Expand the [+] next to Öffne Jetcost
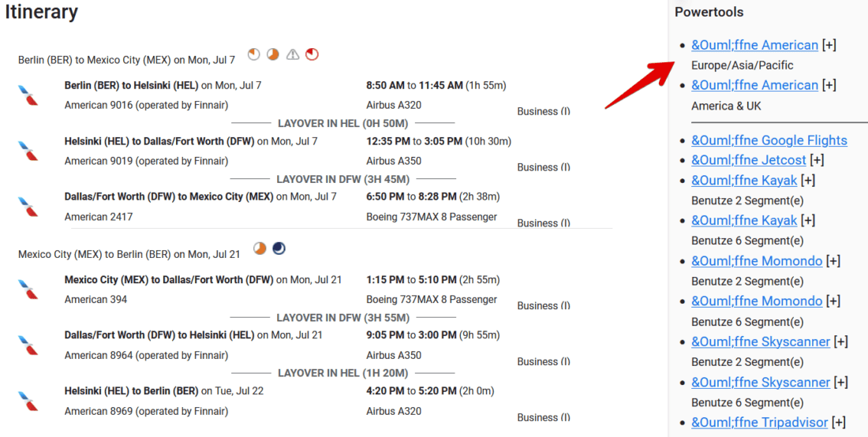The width and height of the screenshot is (868, 437). pyautogui.click(x=817, y=160)
